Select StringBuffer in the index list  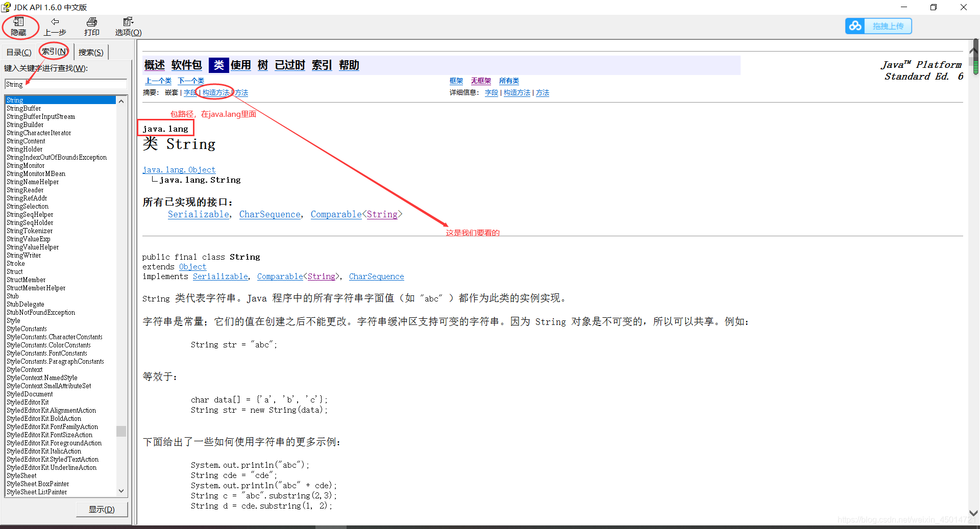pyautogui.click(x=24, y=108)
